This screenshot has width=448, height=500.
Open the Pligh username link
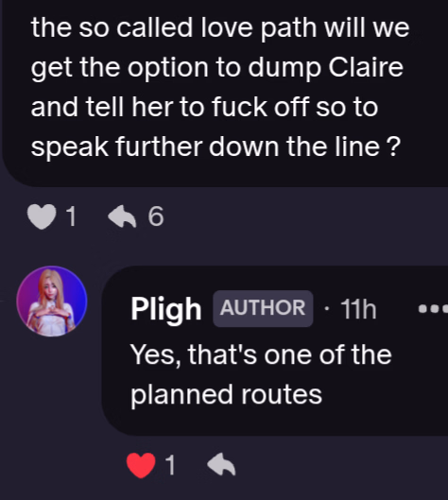click(x=165, y=309)
